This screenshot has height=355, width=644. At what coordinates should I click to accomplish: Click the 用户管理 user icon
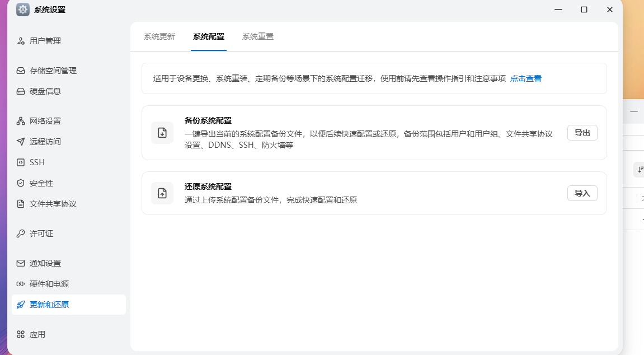(x=21, y=41)
